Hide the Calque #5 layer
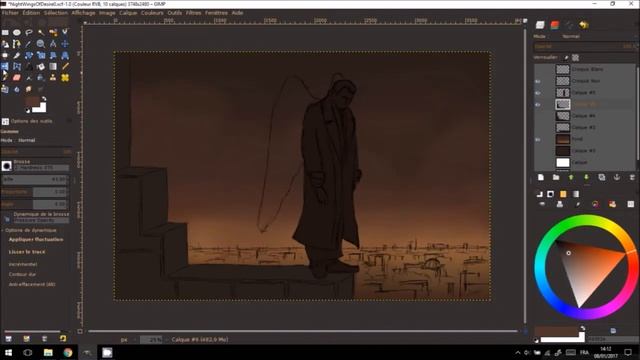The width and height of the screenshot is (640, 360). (x=538, y=93)
